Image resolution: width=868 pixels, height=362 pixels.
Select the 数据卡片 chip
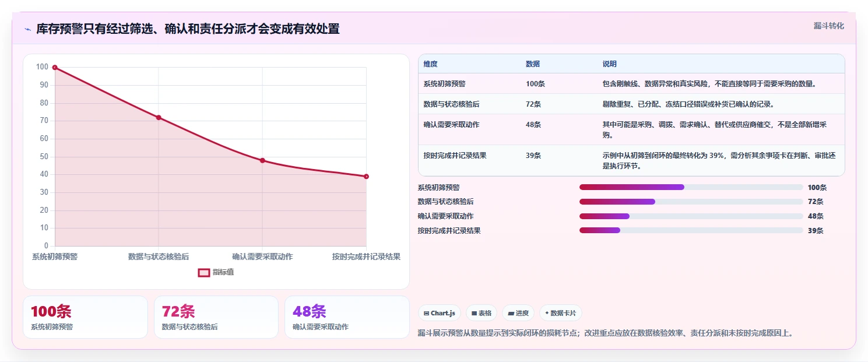[x=560, y=313]
